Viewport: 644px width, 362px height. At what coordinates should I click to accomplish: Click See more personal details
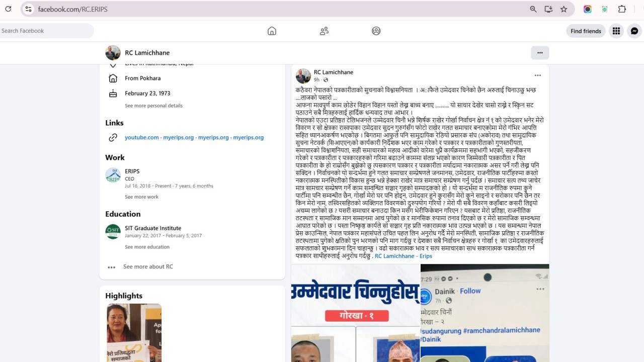tap(153, 106)
